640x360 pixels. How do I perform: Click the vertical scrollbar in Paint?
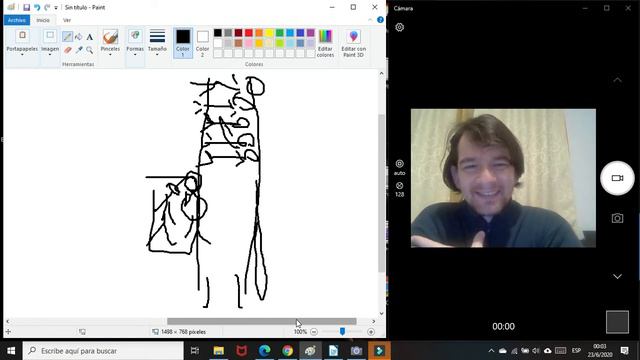tap(382, 193)
